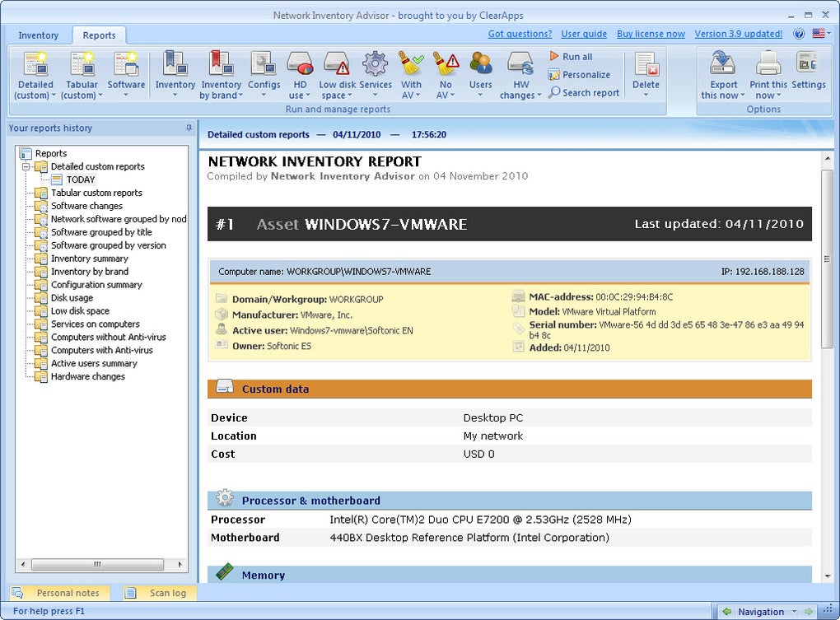Select Disk usage in reports tree
This screenshot has height=620, width=840.
tap(72, 298)
